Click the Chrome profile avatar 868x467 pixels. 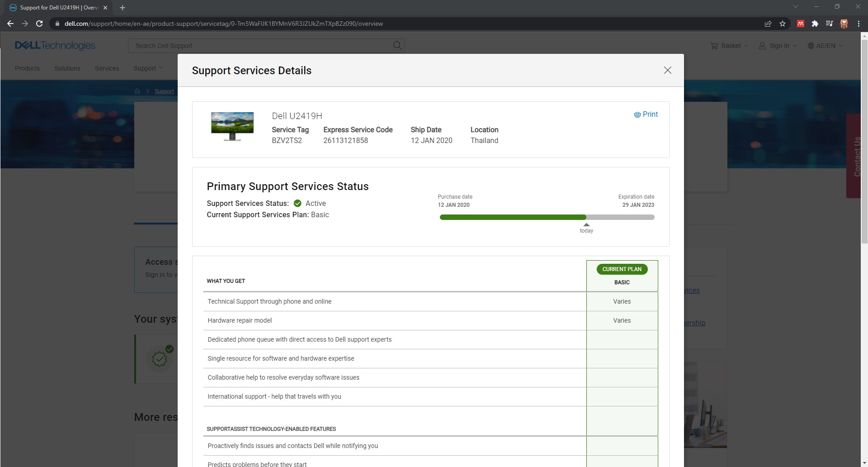click(x=844, y=24)
